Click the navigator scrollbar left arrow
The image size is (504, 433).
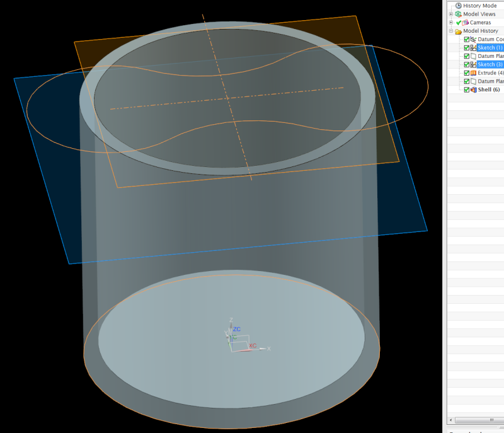pos(450,420)
